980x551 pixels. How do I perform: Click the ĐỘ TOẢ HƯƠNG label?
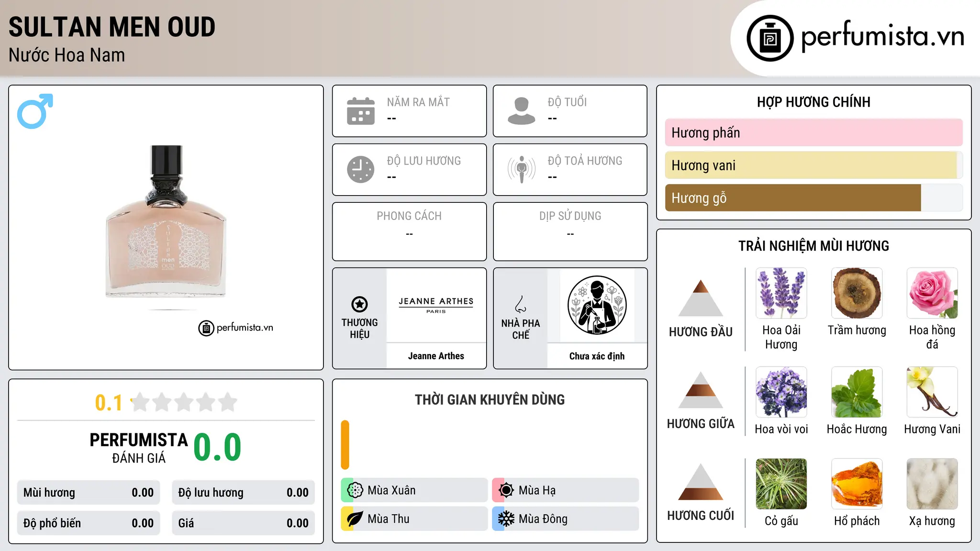point(585,161)
